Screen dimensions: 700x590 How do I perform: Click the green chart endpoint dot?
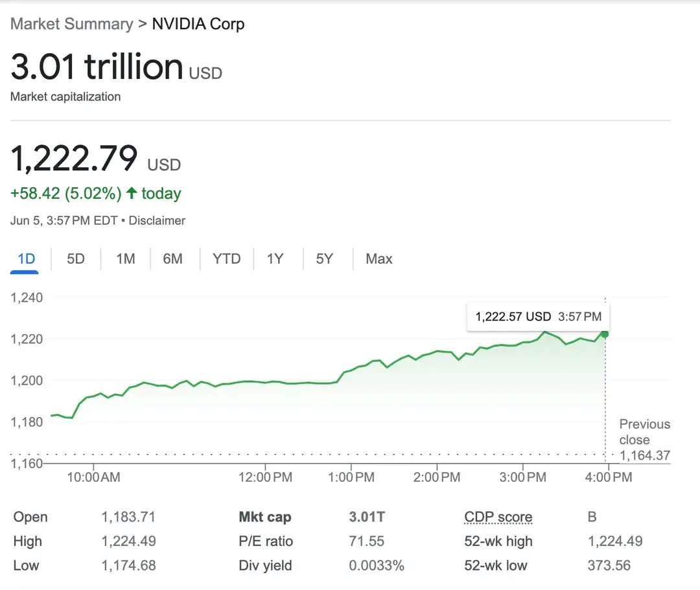click(x=605, y=334)
